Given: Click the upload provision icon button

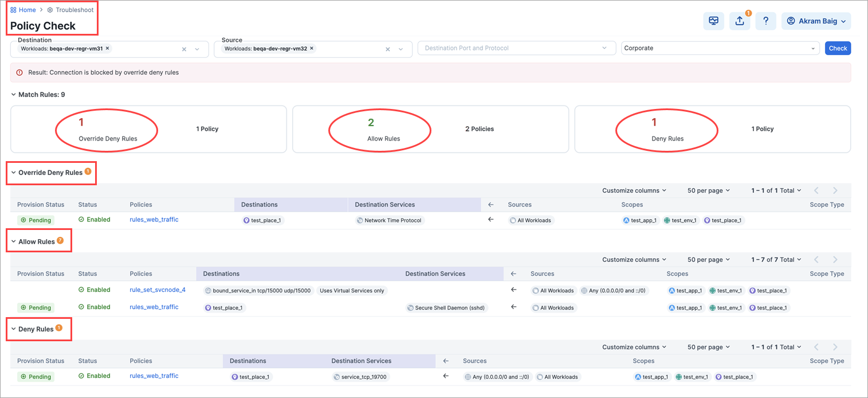Looking at the screenshot, I should [x=740, y=21].
